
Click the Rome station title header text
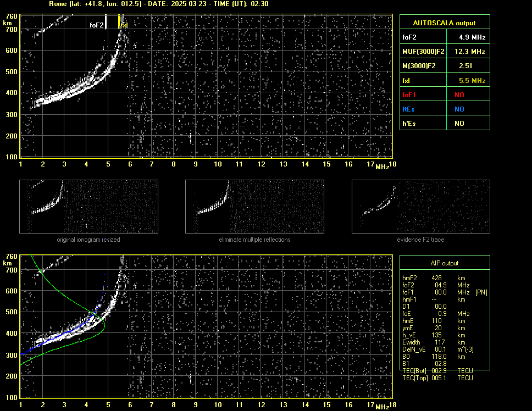pos(159,4)
